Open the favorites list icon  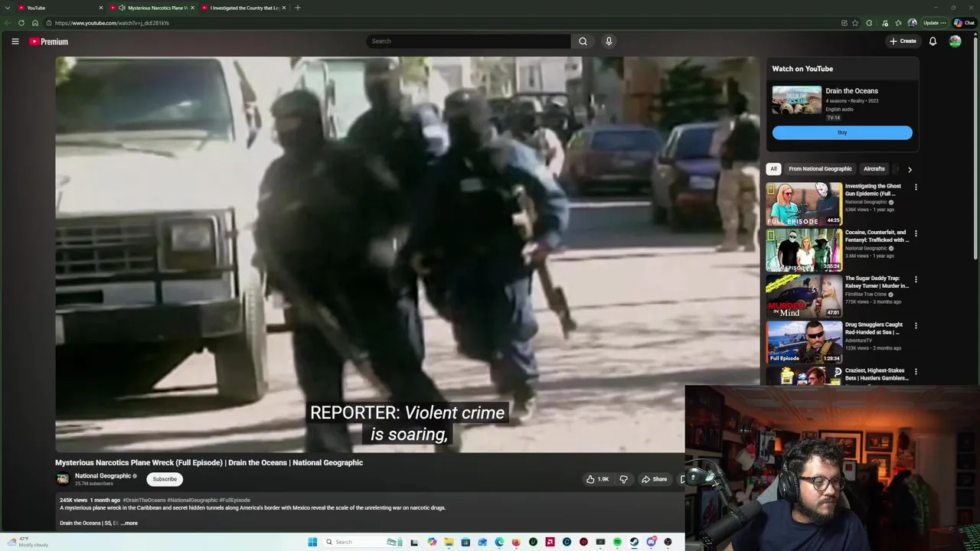pyautogui.click(x=898, y=23)
